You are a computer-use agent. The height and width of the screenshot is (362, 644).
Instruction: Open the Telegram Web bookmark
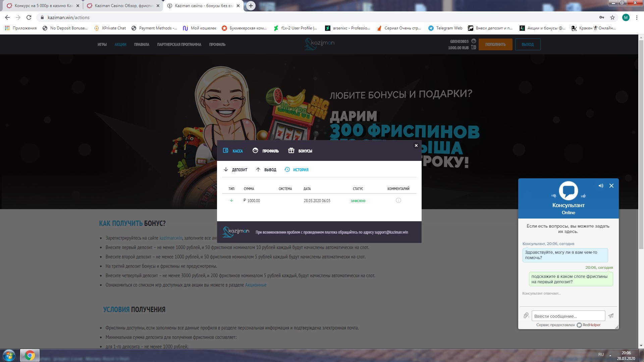(x=445, y=28)
